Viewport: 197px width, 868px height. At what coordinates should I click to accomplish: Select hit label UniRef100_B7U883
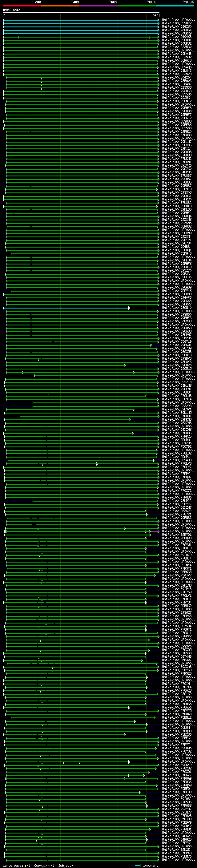pos(177,135)
